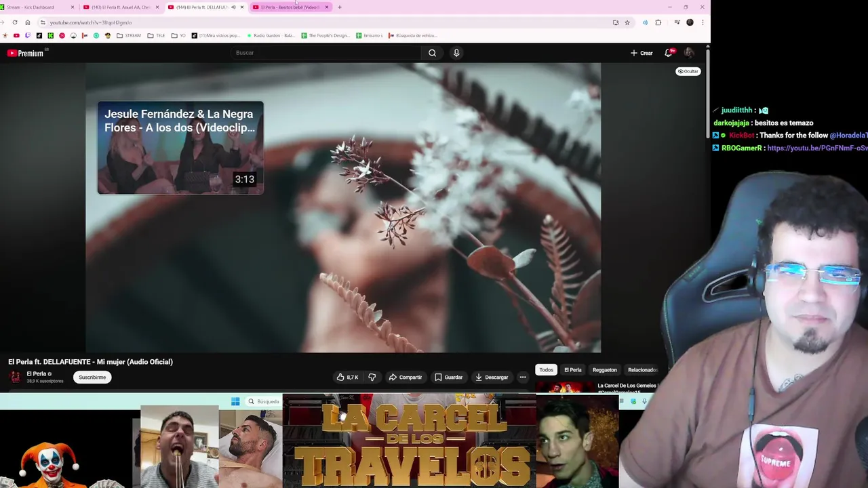
Task: Switch to El Perla - Besitos bebé tab
Action: point(290,7)
